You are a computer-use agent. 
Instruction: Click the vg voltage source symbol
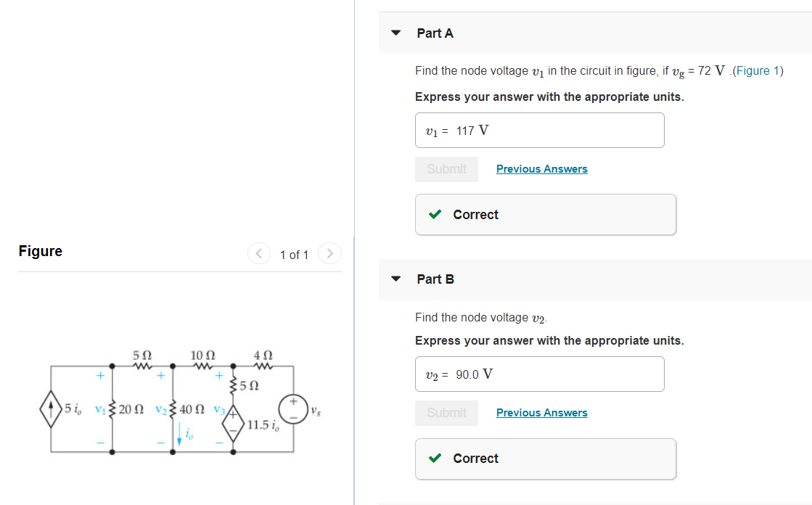pos(294,410)
